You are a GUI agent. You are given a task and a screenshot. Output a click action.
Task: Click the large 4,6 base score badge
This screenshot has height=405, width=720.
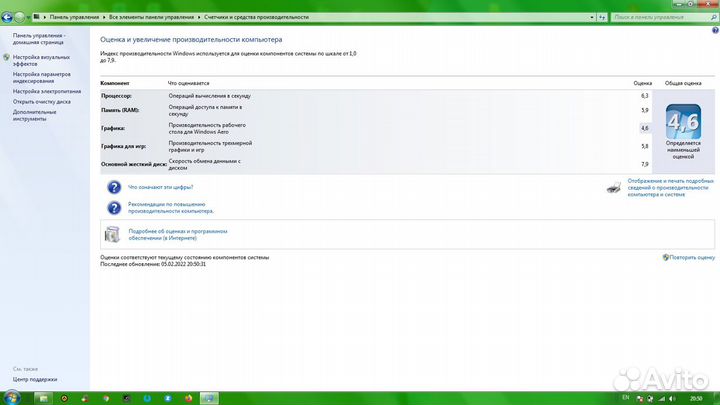click(x=683, y=122)
